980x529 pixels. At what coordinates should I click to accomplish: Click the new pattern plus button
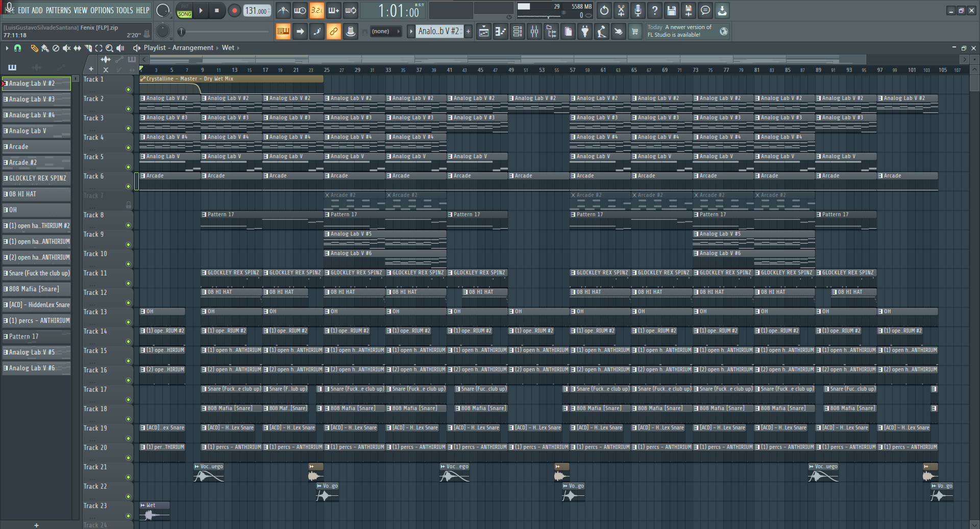pos(468,32)
